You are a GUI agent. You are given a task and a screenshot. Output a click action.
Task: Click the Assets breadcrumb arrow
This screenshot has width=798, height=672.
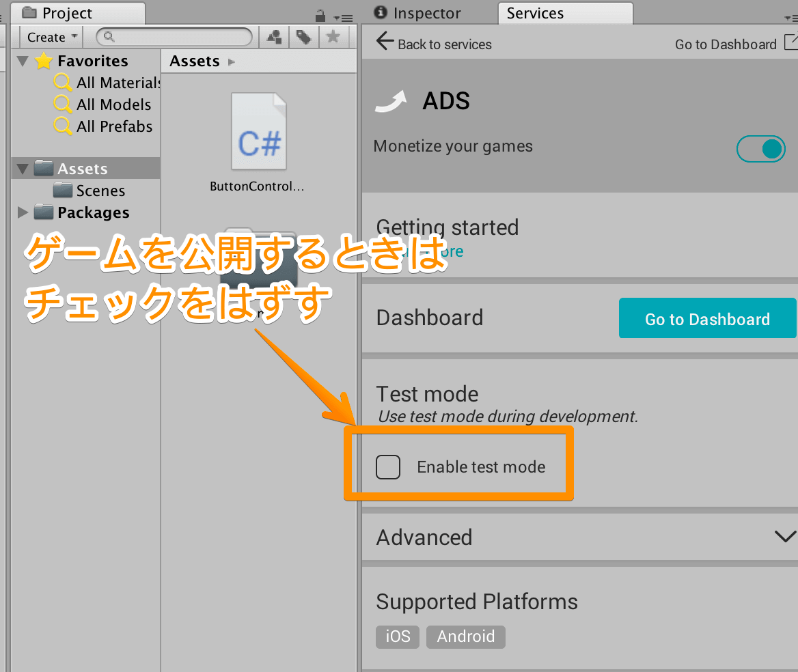click(x=232, y=62)
